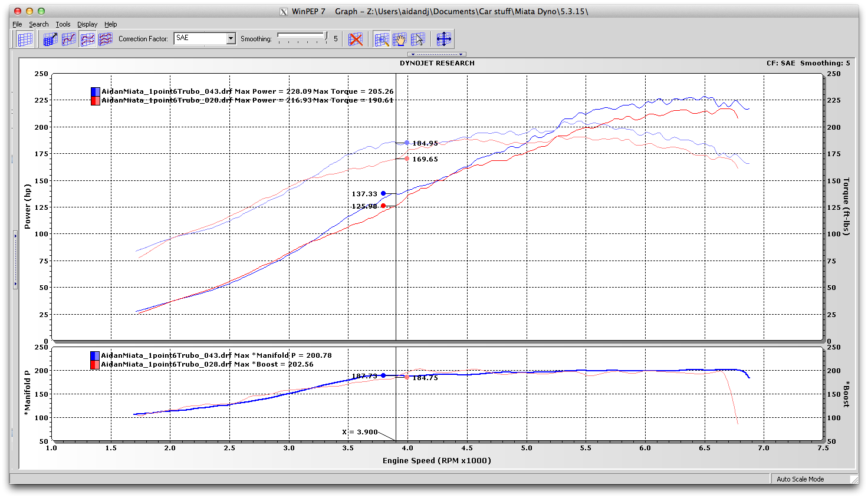The height and width of the screenshot is (498, 868).
Task: Toggle the arrow pointer selection mode
Action: click(417, 39)
